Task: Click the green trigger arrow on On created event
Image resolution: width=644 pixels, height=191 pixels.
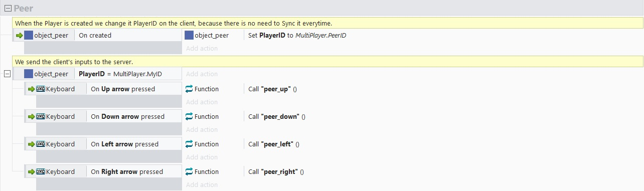Action: click(x=20, y=35)
